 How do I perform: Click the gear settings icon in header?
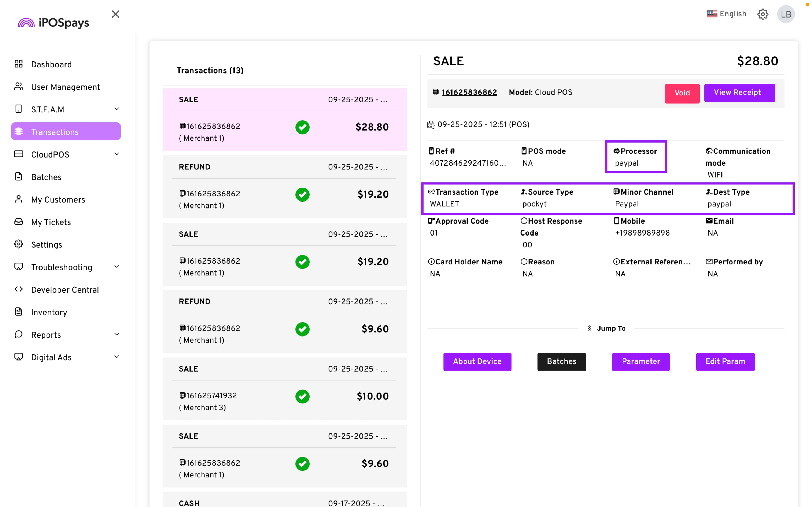[763, 14]
